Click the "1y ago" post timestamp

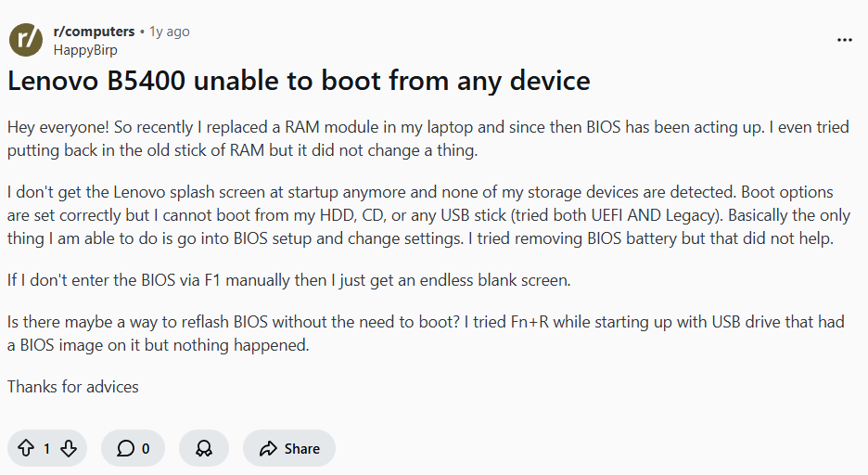tap(170, 32)
